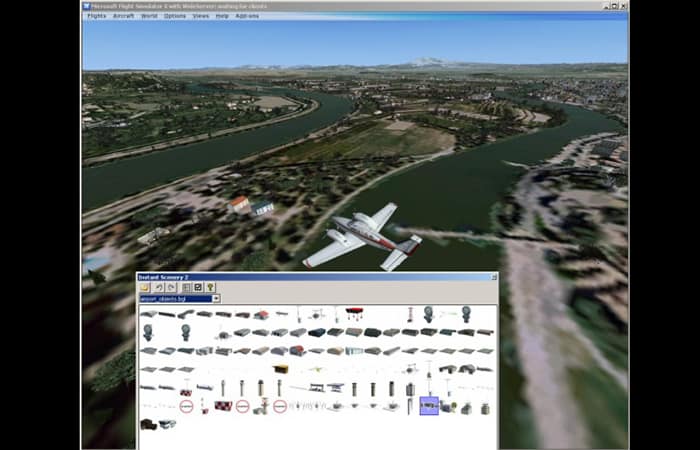The width and height of the screenshot is (700, 450).
Task: Click the highlighted blue selected object thumbnail
Action: (x=429, y=406)
